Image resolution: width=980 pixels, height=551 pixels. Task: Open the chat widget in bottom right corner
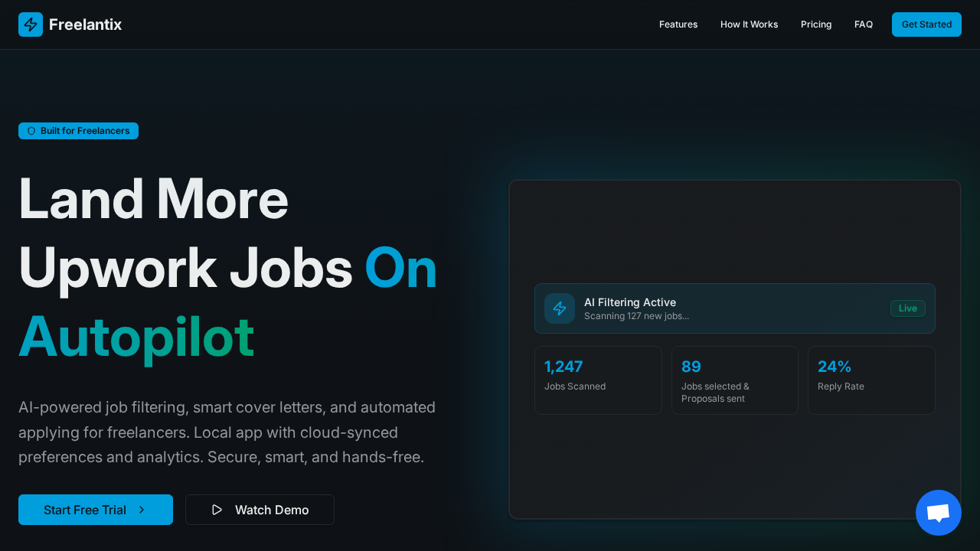point(938,512)
